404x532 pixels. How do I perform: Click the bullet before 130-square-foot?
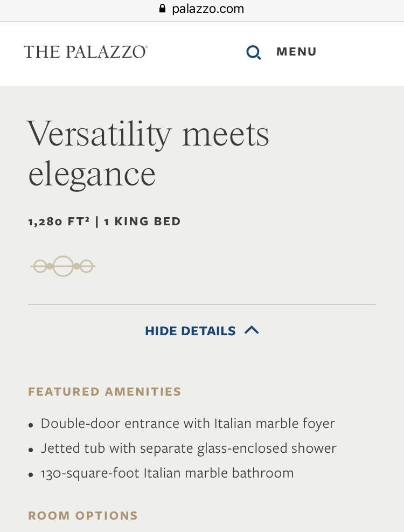tap(31, 475)
